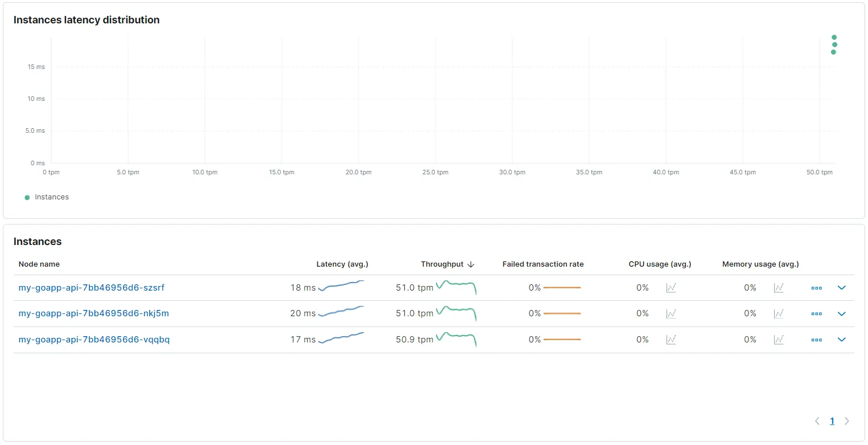Click the 17 ms latency value
868x445 pixels.
[303, 340]
